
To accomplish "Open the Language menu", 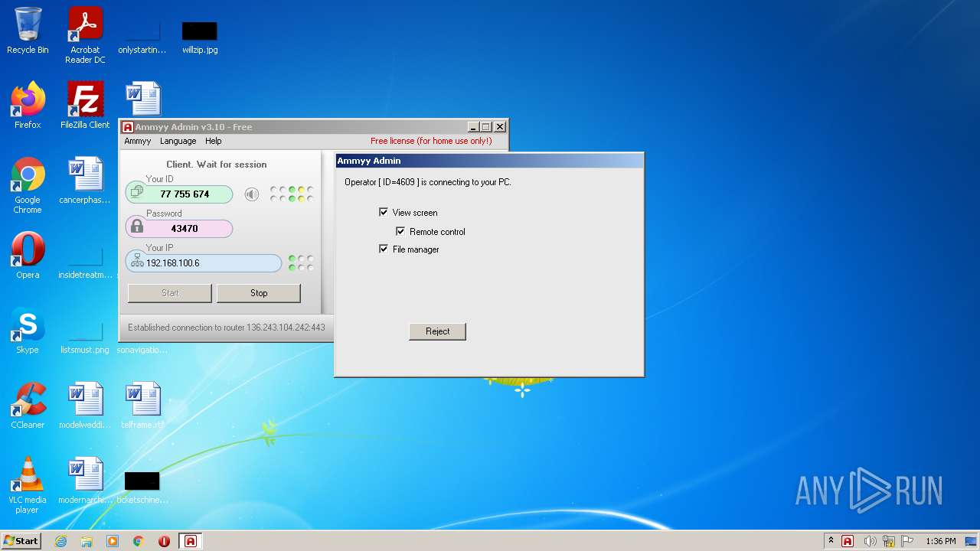I will [x=178, y=141].
